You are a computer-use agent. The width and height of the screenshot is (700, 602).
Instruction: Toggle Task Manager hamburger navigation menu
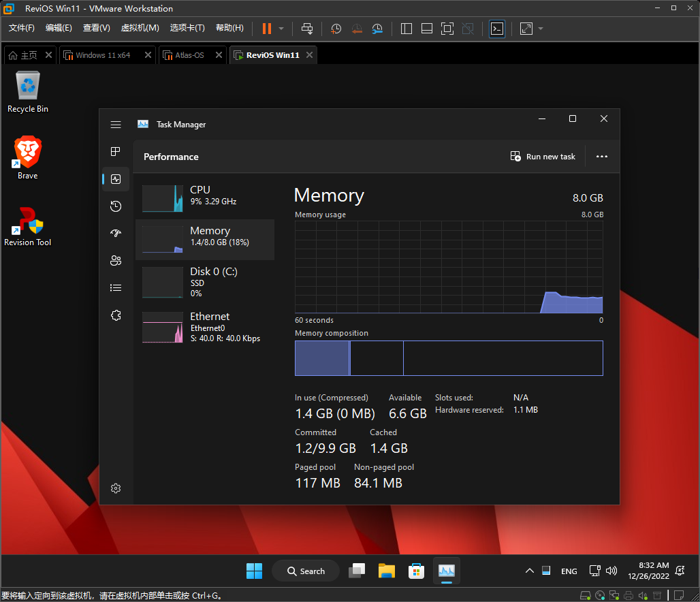point(116,125)
